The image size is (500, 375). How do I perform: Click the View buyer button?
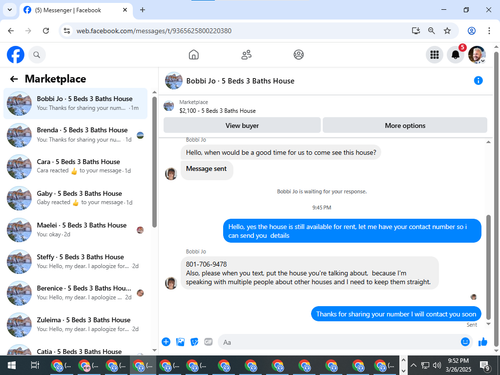pyautogui.click(x=242, y=126)
